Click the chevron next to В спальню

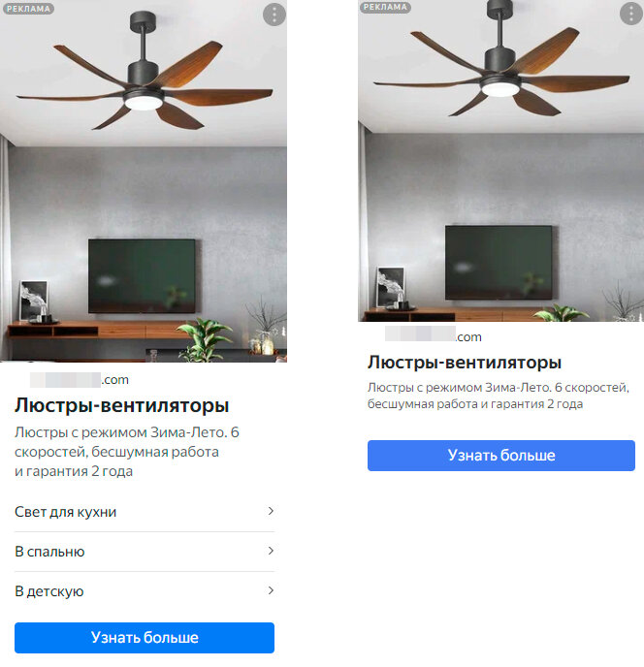click(271, 551)
